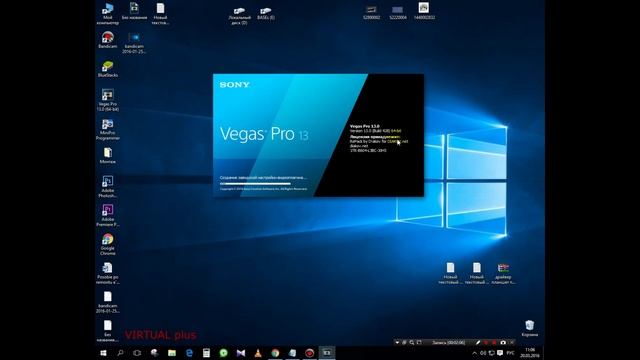Click the active Vegas Pro taskbar button
The image size is (640, 360).
pos(327,353)
